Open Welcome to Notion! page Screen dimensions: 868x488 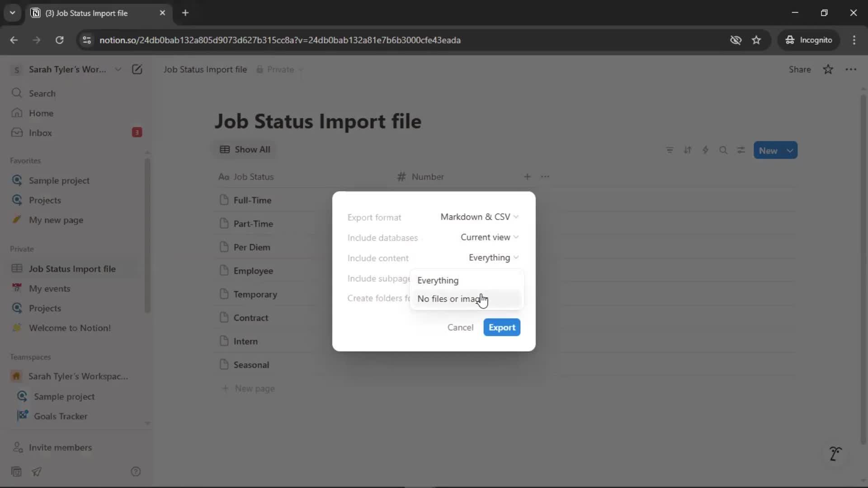77,328
